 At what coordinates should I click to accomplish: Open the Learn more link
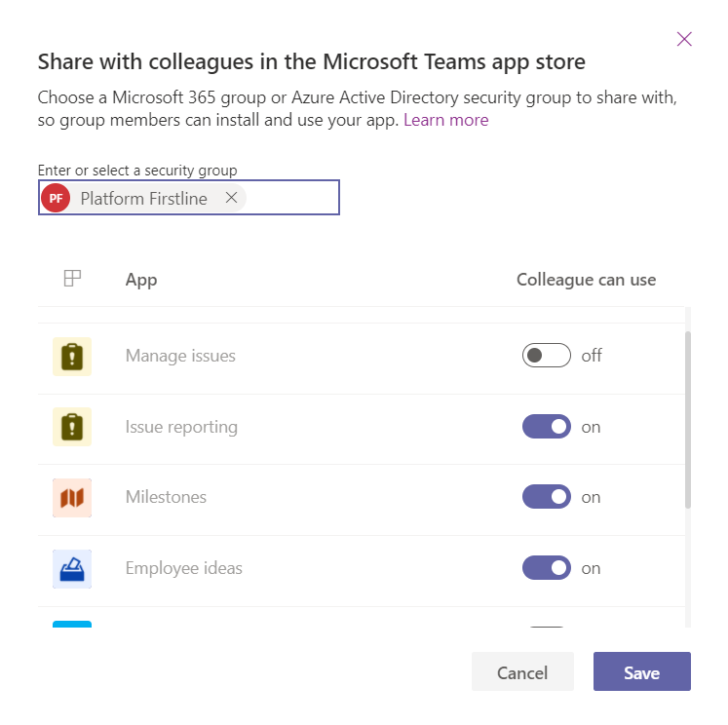pos(445,120)
